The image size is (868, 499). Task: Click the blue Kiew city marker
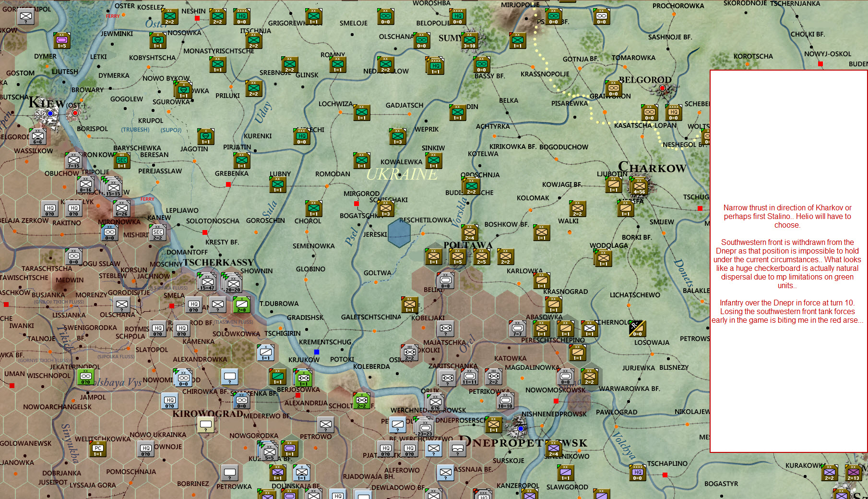[50, 113]
